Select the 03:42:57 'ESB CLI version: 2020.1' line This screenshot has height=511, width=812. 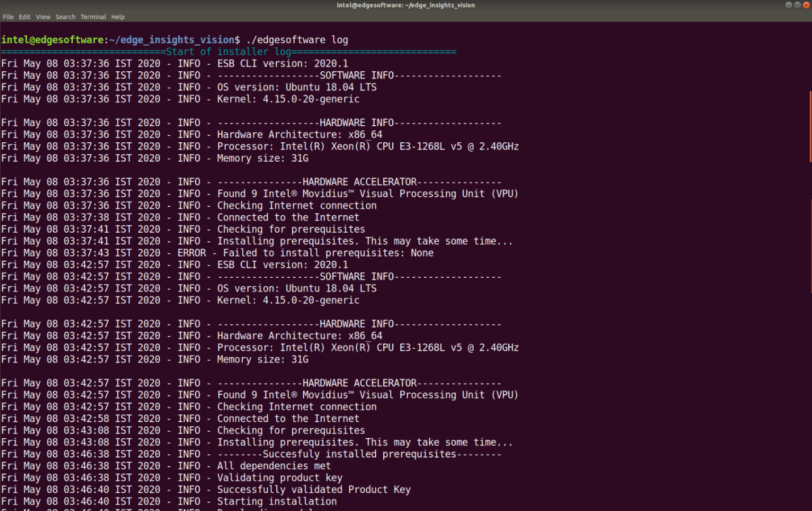coord(175,265)
